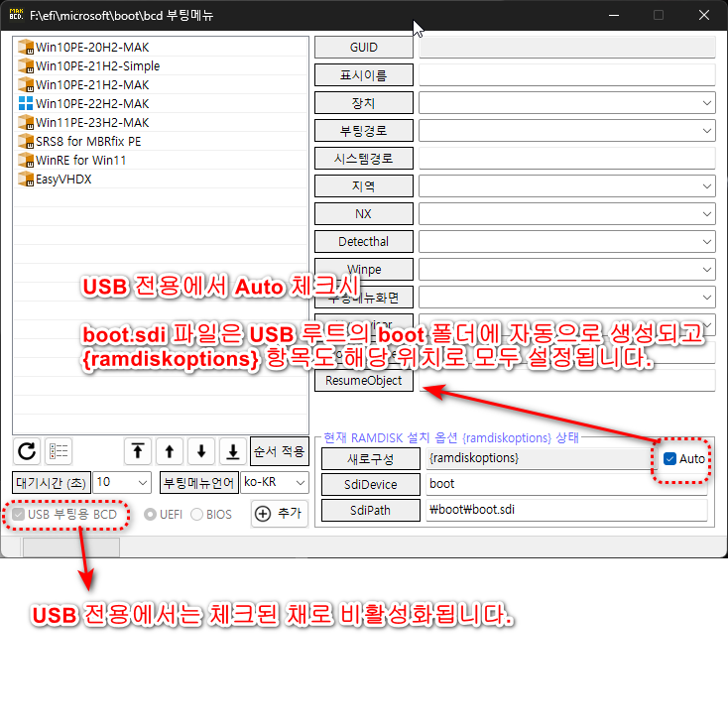This screenshot has height=725, width=728.
Task: Open the 장치 dropdown
Action: (x=567, y=102)
